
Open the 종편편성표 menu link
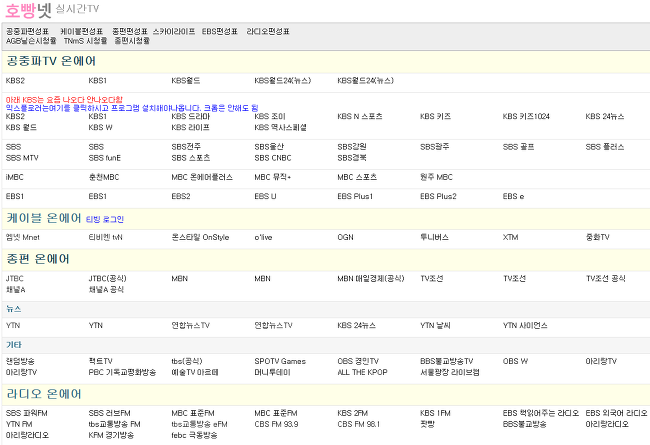130,32
